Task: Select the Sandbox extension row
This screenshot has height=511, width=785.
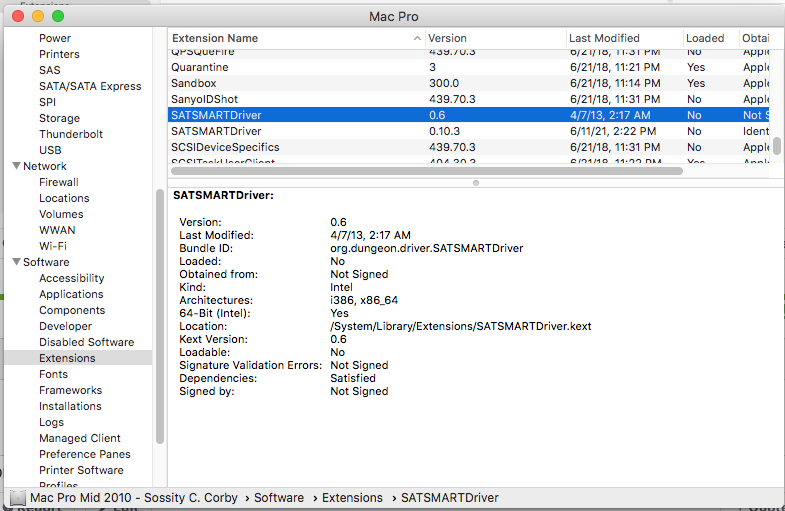Action: pyautogui.click(x=470, y=83)
